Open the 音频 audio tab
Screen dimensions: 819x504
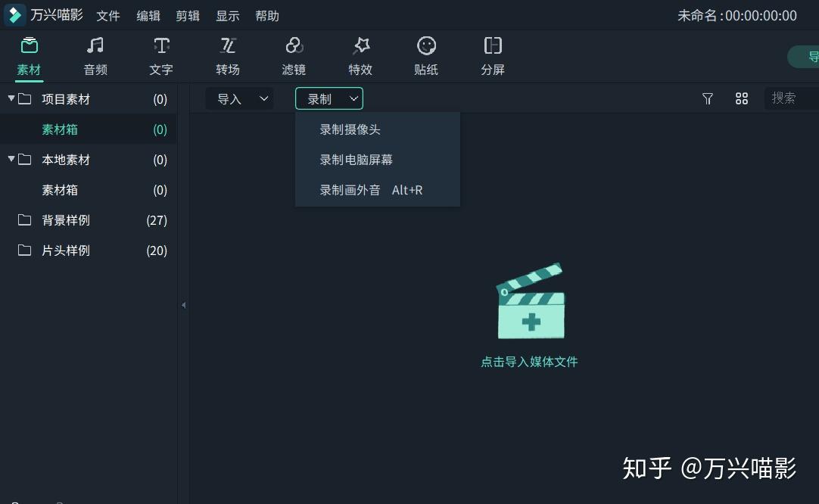(x=95, y=57)
